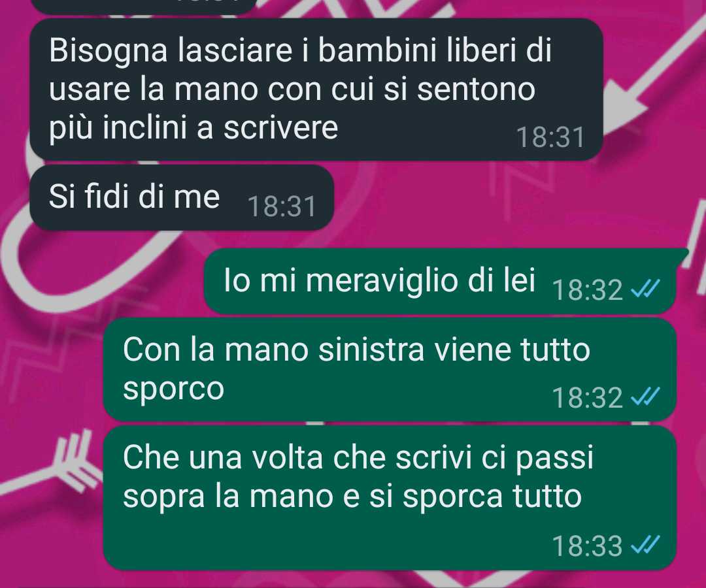Select the "Si fidi di me" message
This screenshot has width=706, height=588.
(182, 197)
